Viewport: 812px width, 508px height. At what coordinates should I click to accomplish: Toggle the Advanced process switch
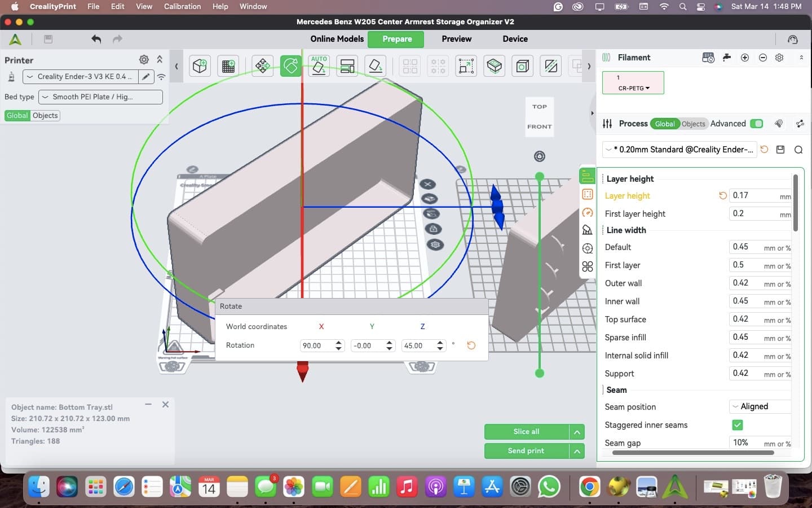(x=757, y=124)
